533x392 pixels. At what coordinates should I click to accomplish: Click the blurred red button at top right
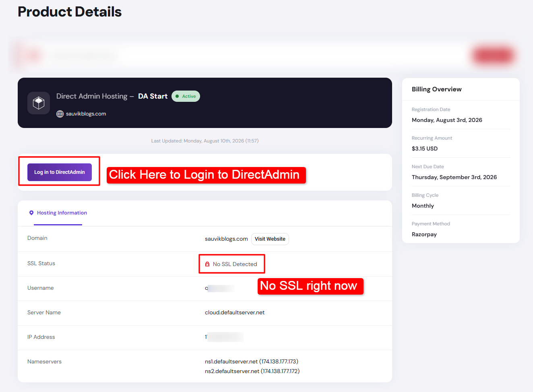point(494,56)
